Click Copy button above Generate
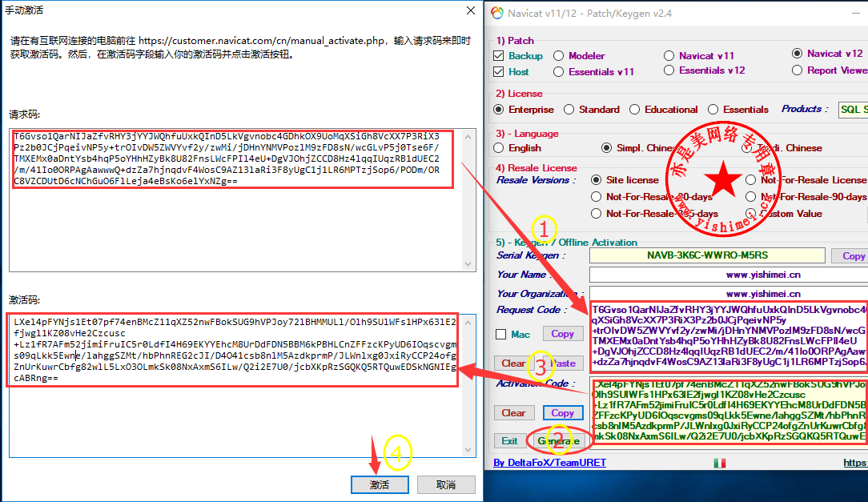The image size is (868, 502). coord(562,413)
